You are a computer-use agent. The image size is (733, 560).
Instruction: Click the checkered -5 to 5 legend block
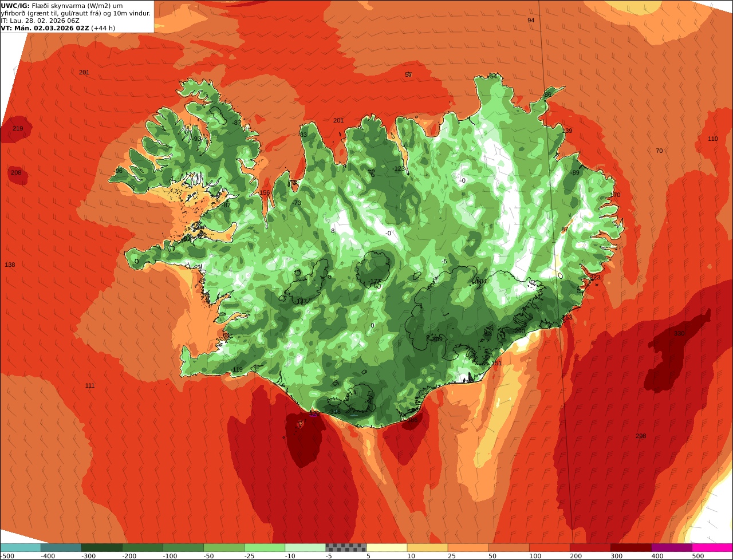[x=345, y=547]
